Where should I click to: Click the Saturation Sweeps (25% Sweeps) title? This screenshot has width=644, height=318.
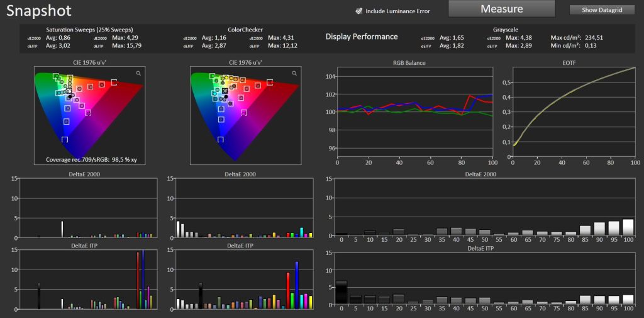coord(89,30)
